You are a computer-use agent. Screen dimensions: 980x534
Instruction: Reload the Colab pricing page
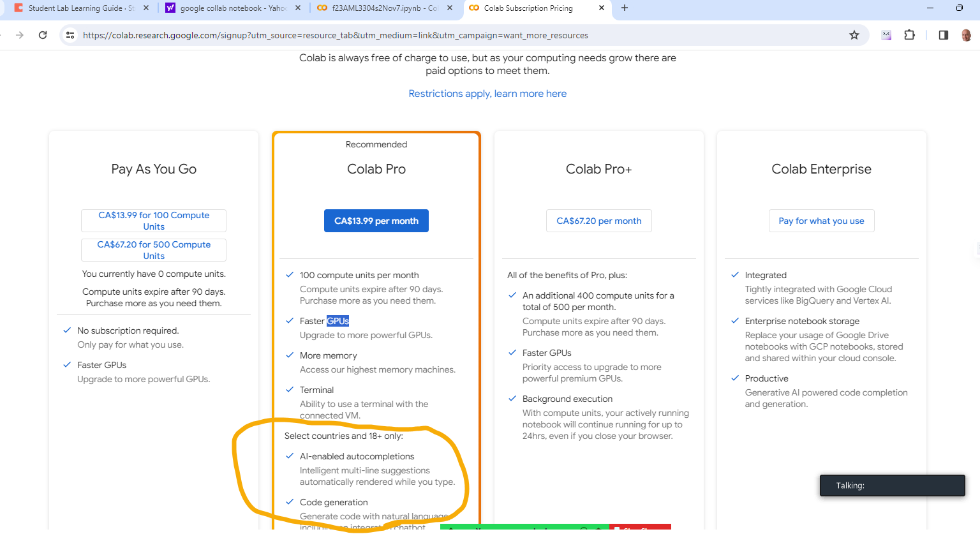(43, 35)
